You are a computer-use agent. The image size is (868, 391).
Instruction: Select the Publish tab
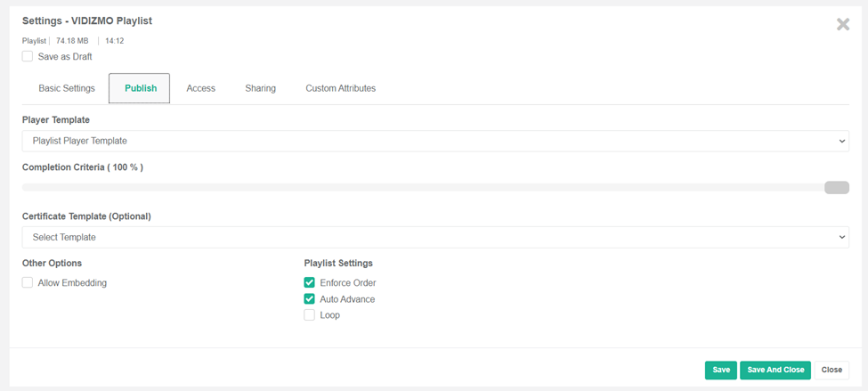tap(140, 88)
